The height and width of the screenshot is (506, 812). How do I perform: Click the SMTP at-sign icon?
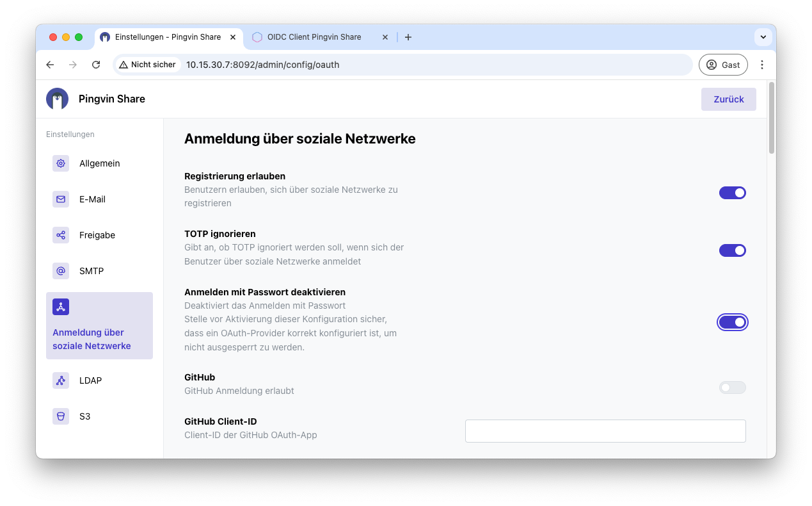click(x=61, y=271)
